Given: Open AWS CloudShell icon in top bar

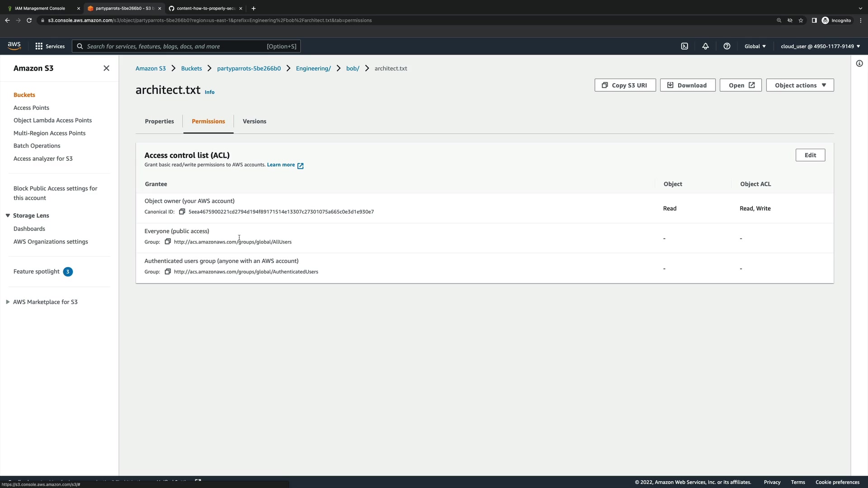Looking at the screenshot, I should click(684, 46).
